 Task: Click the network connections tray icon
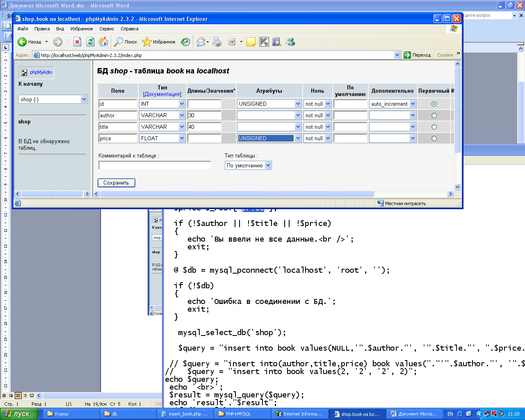point(487,414)
